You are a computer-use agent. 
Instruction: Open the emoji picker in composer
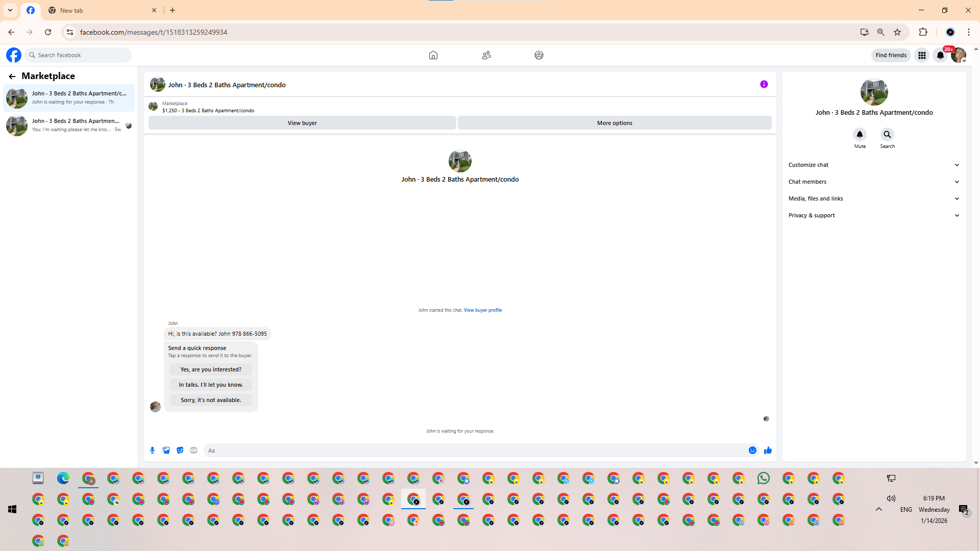(752, 450)
